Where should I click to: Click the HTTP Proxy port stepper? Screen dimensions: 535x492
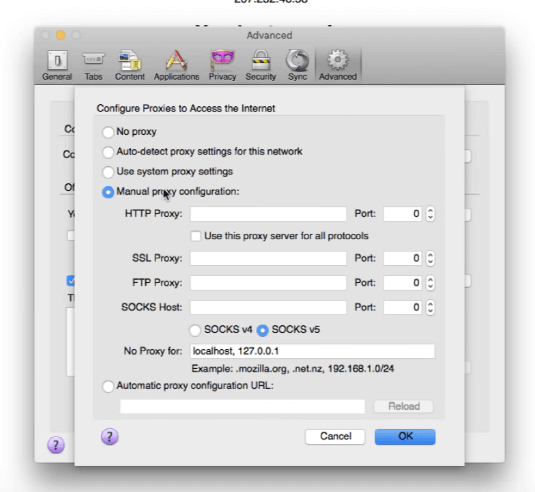click(430, 214)
